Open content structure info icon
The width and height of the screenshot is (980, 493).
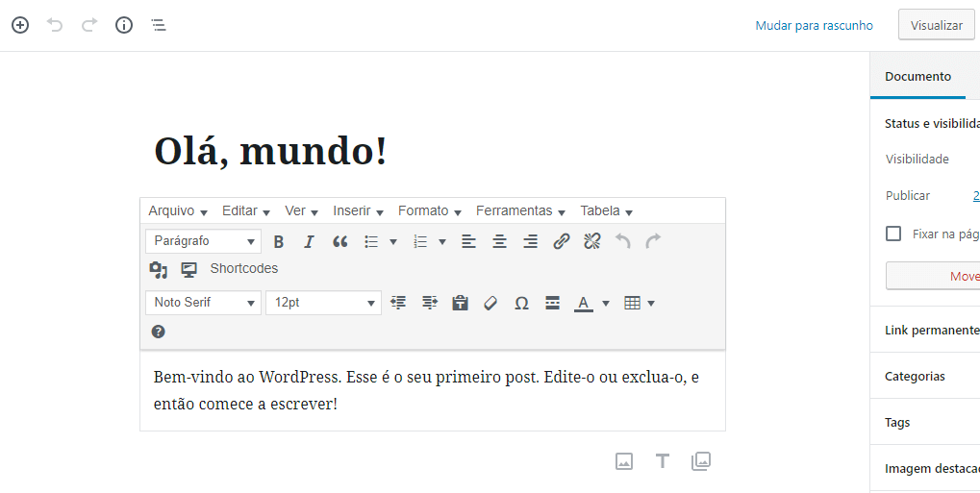124,25
